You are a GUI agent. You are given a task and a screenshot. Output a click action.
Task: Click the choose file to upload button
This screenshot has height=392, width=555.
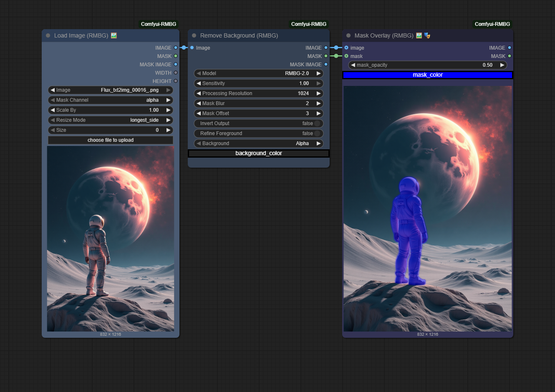click(x=110, y=140)
